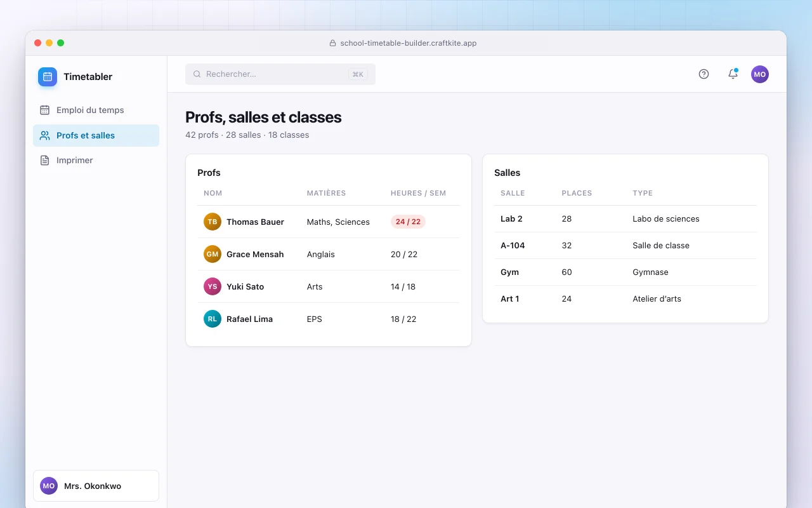Image resolution: width=812 pixels, height=508 pixels.
Task: Click the 20 / 22 hours value
Action: coord(404,254)
